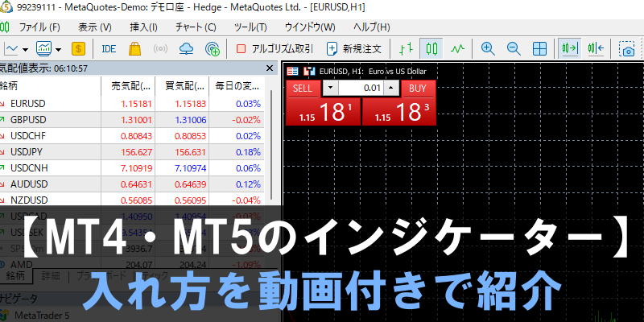Toggle chart auto scroll icon
The image size is (644, 322).
(x=570, y=49)
